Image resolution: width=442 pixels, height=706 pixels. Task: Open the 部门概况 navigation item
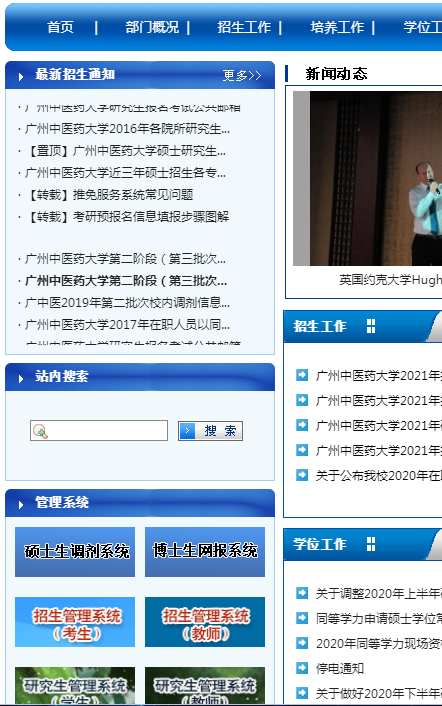[x=152, y=27]
